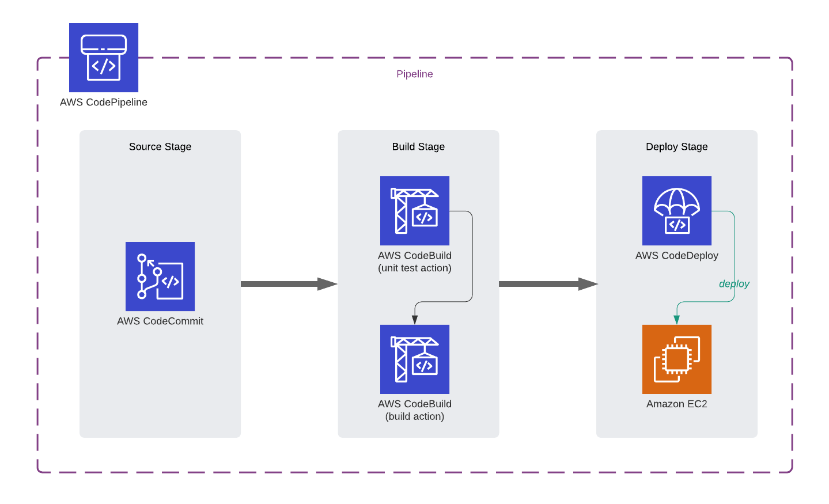Screen dimensions: 829x504
Task: Select the CodeBuild unit test action icon
Action: coord(415,211)
